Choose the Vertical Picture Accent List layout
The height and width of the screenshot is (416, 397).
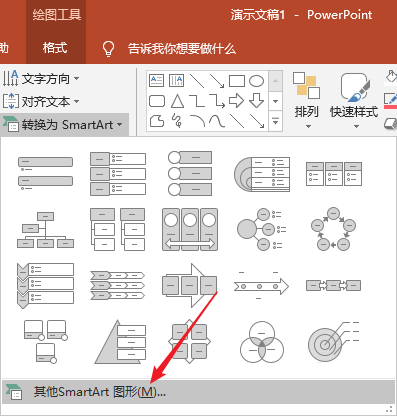(x=190, y=173)
